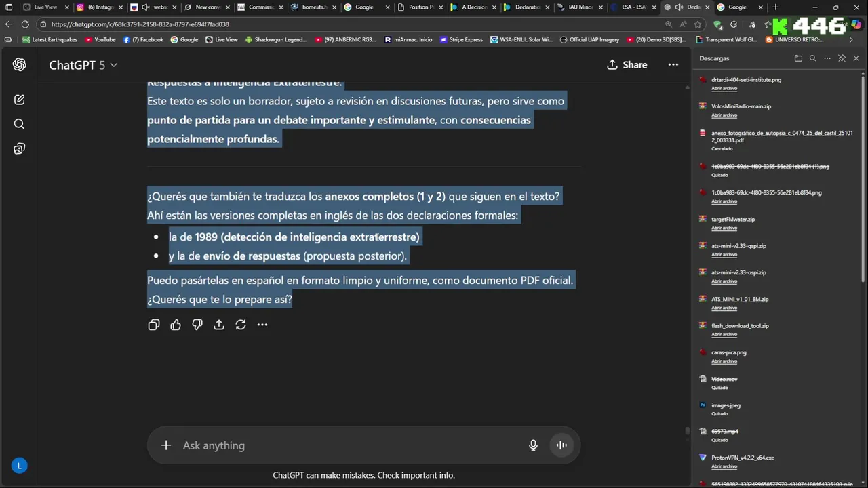This screenshot has height=488, width=868.
Task: Open a new browser tab
Action: pyautogui.click(x=775, y=7)
